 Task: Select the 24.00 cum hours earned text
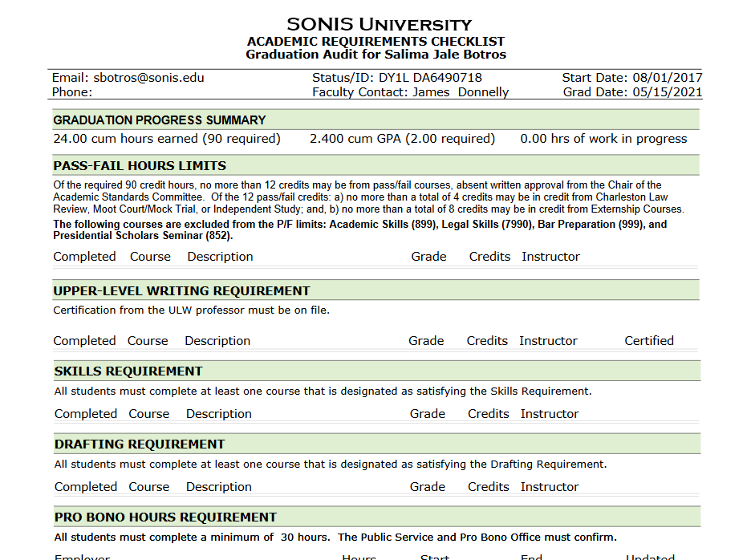(x=167, y=139)
